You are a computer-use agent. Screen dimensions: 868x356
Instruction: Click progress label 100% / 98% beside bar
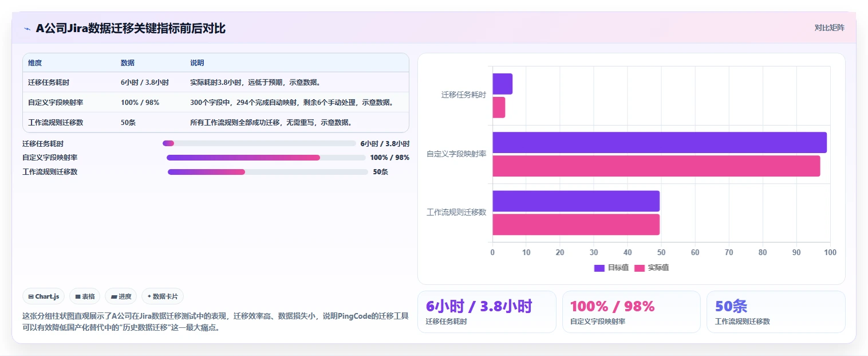tap(390, 158)
